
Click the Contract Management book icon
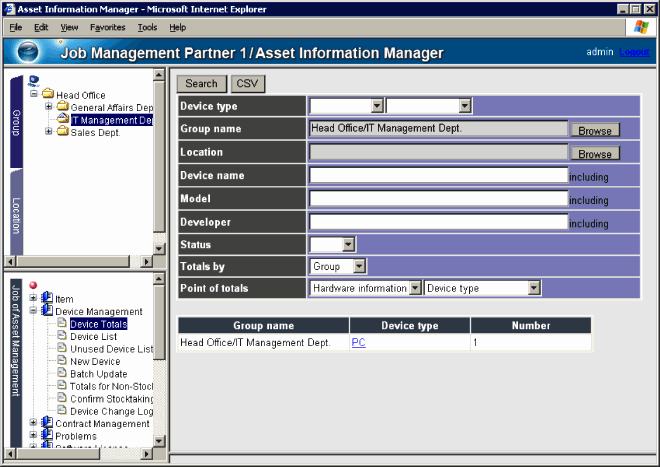click(x=47, y=423)
